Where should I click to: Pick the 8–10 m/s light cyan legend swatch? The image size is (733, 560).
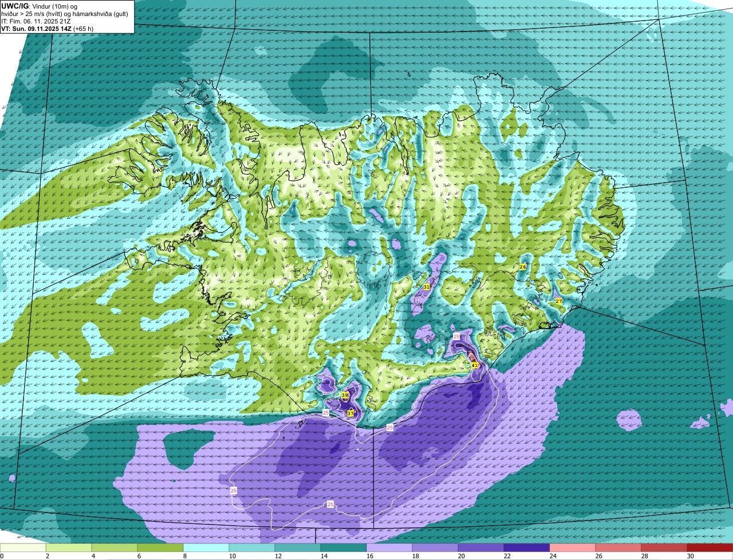tap(206, 547)
